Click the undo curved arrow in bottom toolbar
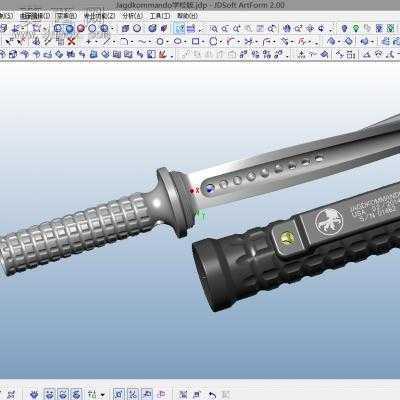Viewport: 400px width, 400px height. click(212, 395)
